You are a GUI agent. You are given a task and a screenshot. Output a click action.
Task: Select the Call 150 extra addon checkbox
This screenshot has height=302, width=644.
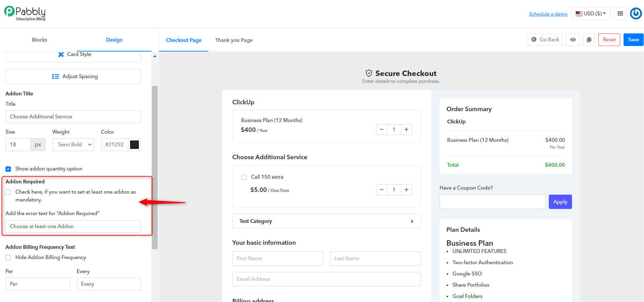coord(244,177)
